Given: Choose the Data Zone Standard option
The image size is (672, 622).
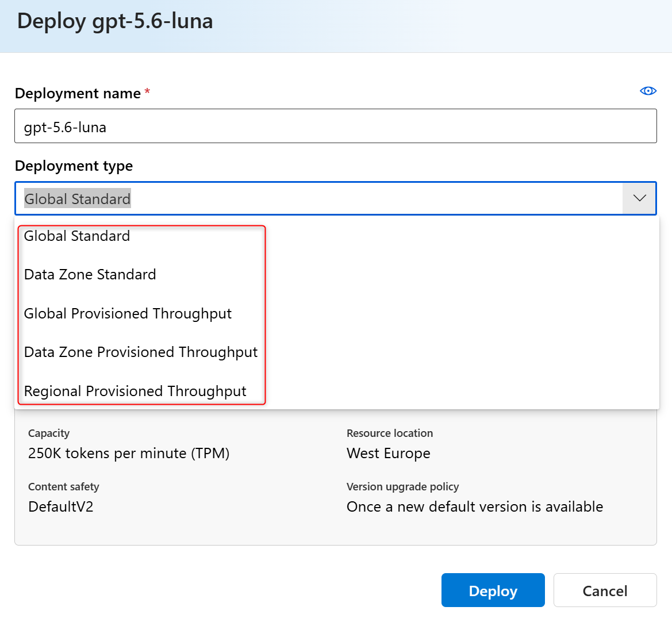Looking at the screenshot, I should point(90,274).
